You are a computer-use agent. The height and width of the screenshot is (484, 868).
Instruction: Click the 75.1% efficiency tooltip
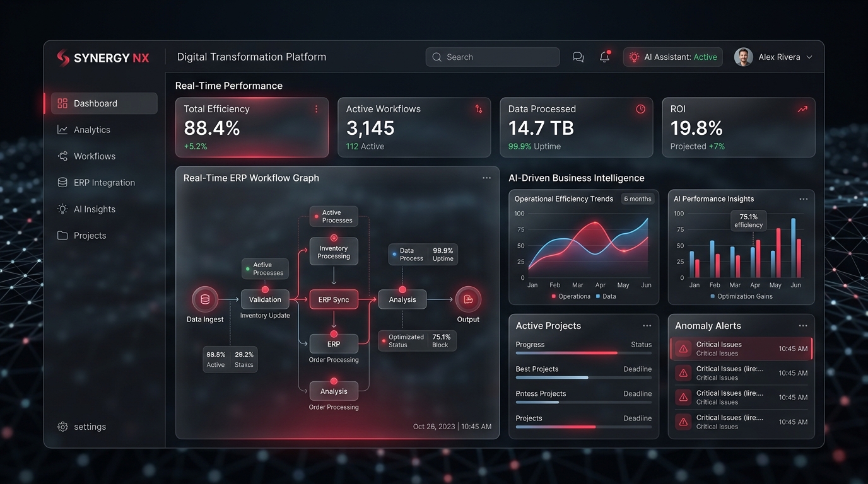(749, 221)
